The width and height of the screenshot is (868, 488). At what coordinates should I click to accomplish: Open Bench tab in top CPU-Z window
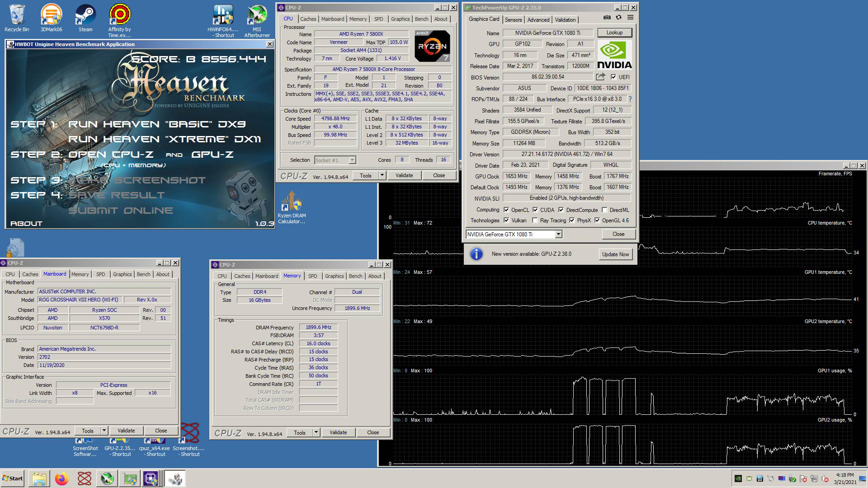(x=421, y=19)
